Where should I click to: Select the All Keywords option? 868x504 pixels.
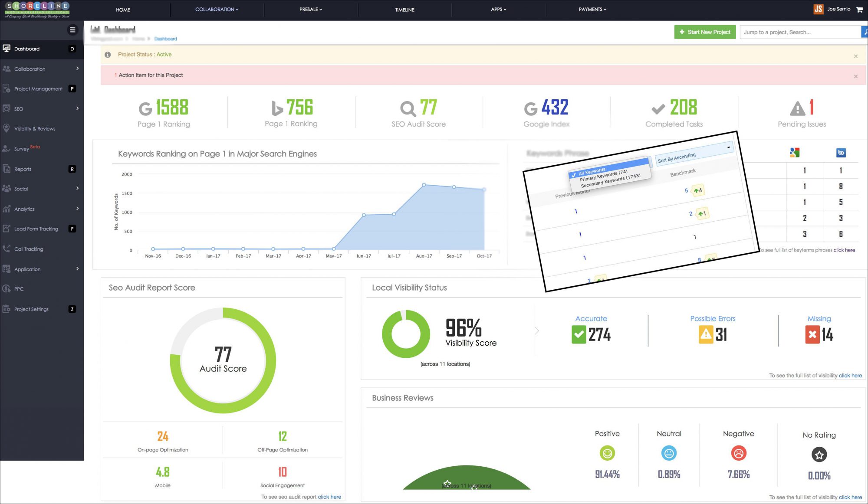coord(592,171)
